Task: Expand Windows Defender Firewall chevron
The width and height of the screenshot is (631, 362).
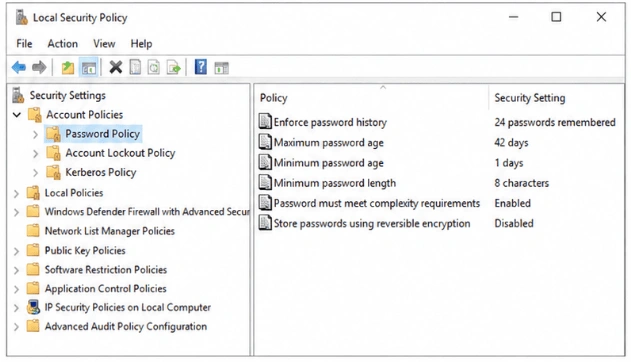Action: 16,212
